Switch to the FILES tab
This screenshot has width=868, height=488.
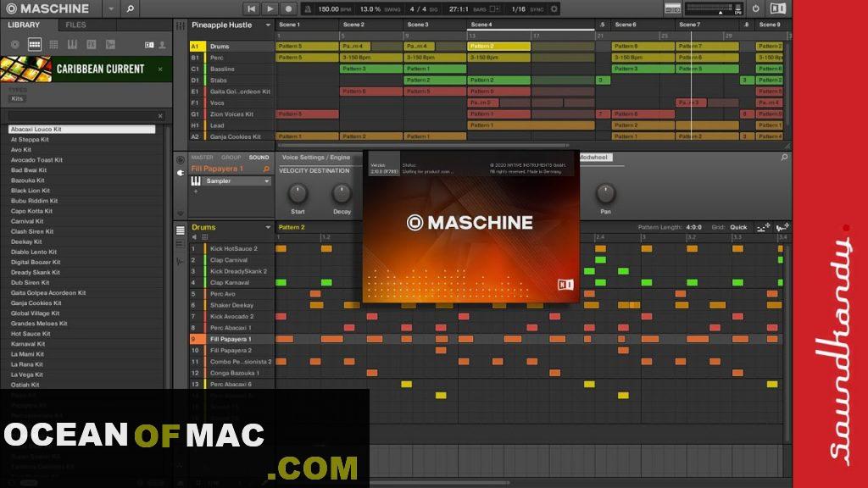tap(75, 25)
